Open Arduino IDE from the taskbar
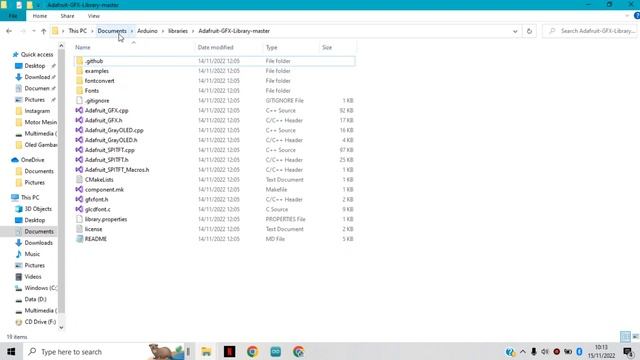Image resolution: width=640 pixels, height=360 pixels. pyautogui.click(x=276, y=351)
